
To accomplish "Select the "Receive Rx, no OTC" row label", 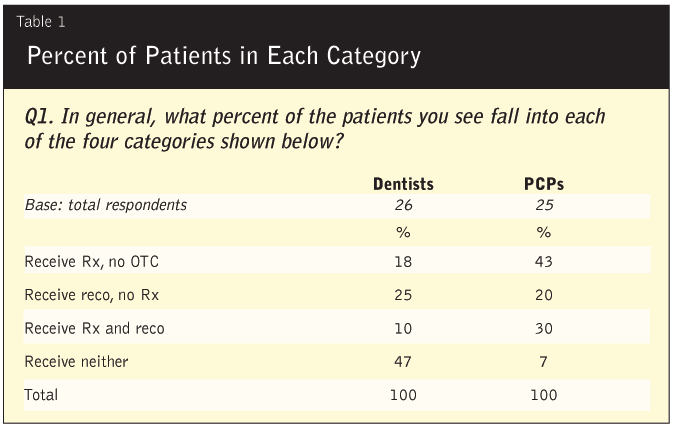I will click(x=91, y=262).
